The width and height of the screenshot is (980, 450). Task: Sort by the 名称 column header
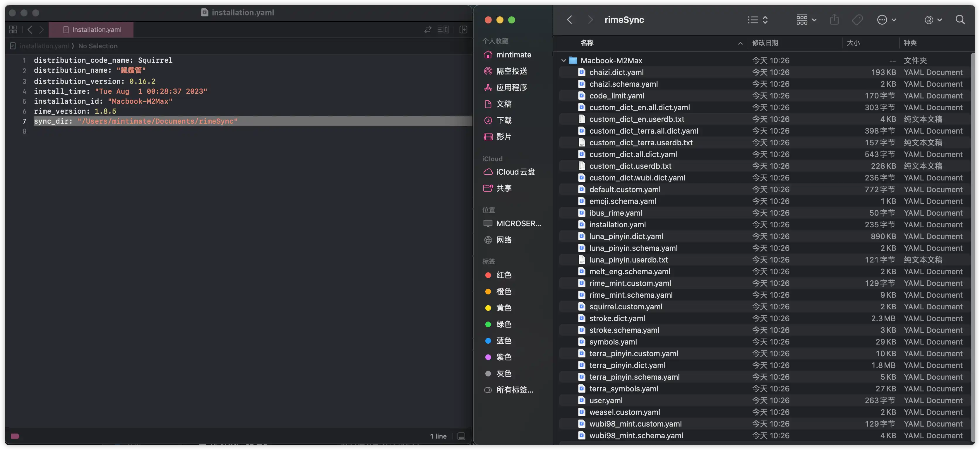click(587, 43)
